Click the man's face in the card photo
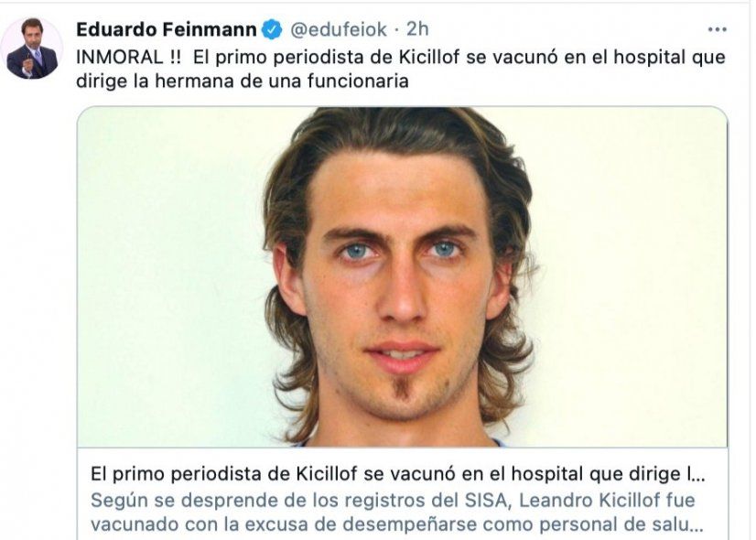The width and height of the screenshot is (756, 540). click(x=399, y=284)
